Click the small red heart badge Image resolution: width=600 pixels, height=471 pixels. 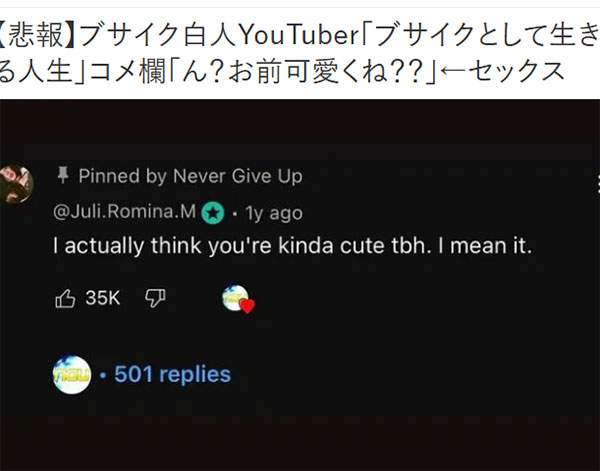(247, 306)
